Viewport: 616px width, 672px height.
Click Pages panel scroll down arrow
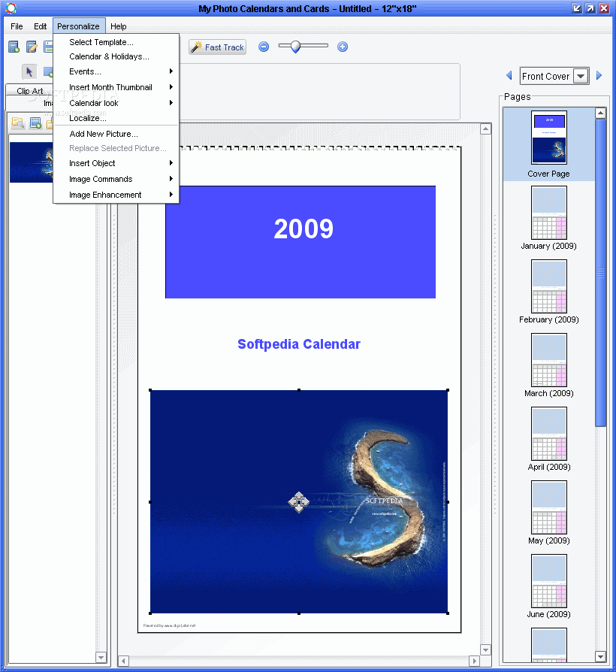600,656
